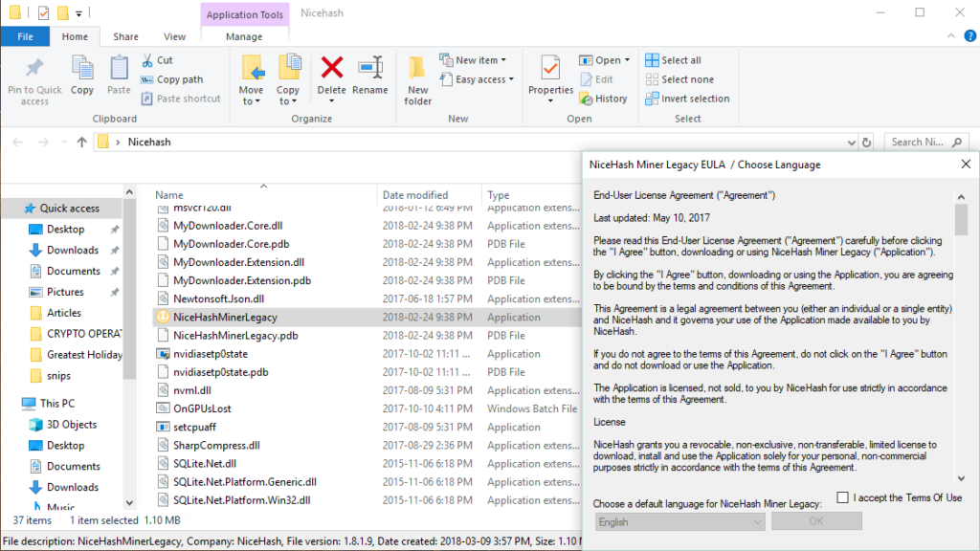Viewport: 980px width, 551px height.
Task: Click the Copy ribbon button
Action: (x=82, y=76)
